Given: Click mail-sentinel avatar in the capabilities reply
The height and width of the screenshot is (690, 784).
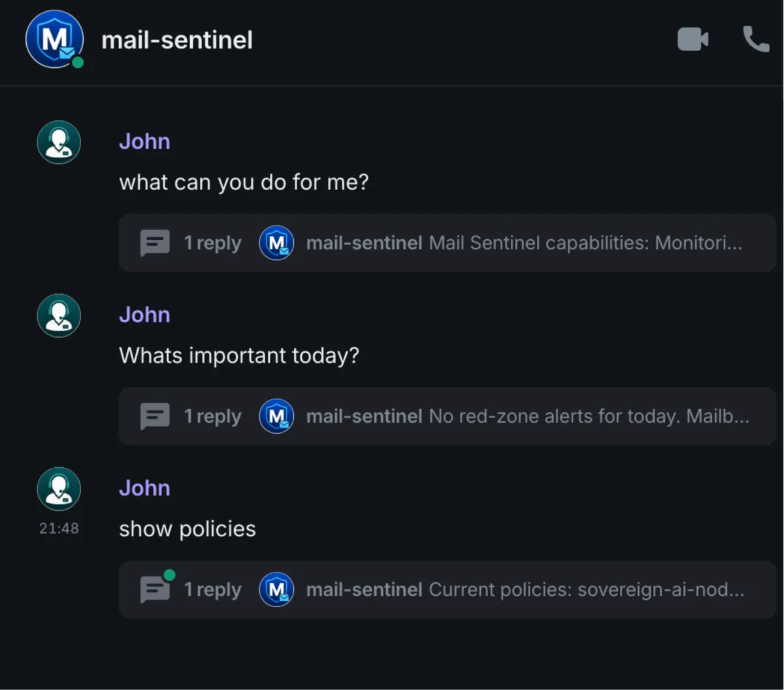Looking at the screenshot, I should [x=276, y=243].
